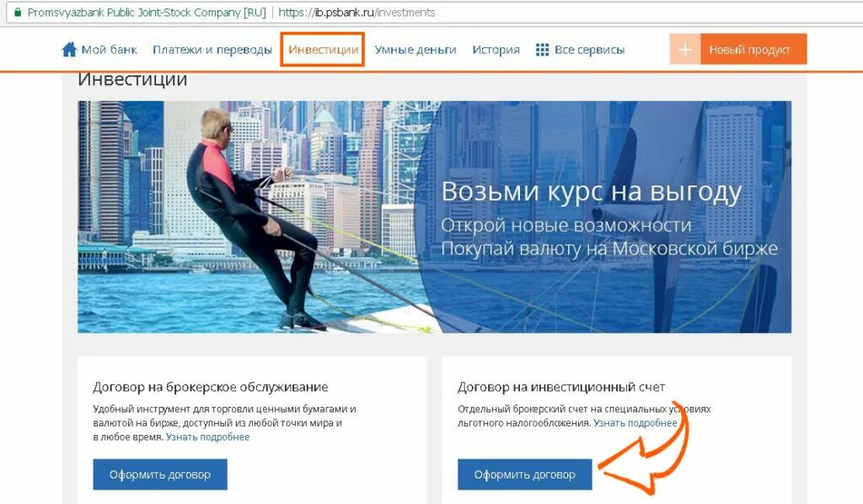Screen dimensions: 863x504
Task: Click the Договор на инвестиционный счет heading
Action: coord(560,387)
